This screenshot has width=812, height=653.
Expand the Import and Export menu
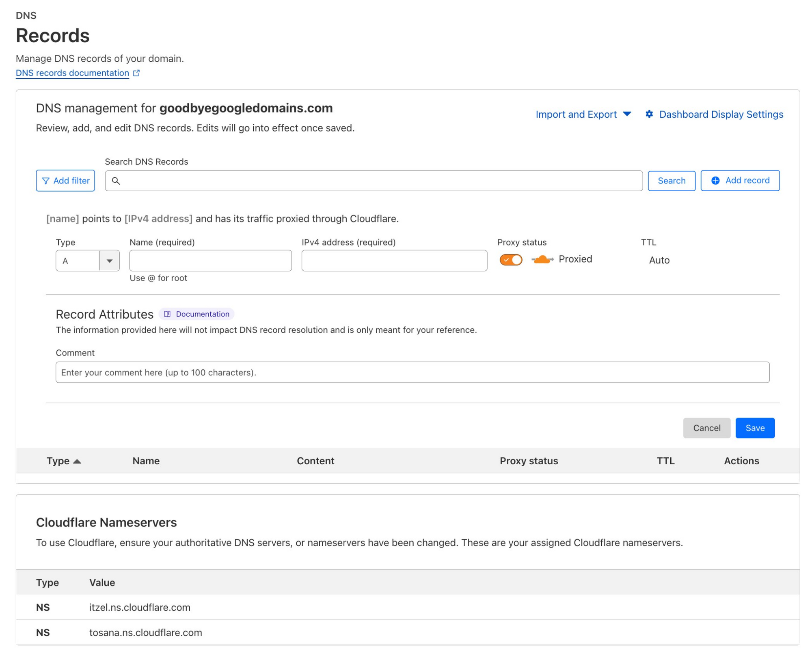(x=583, y=114)
